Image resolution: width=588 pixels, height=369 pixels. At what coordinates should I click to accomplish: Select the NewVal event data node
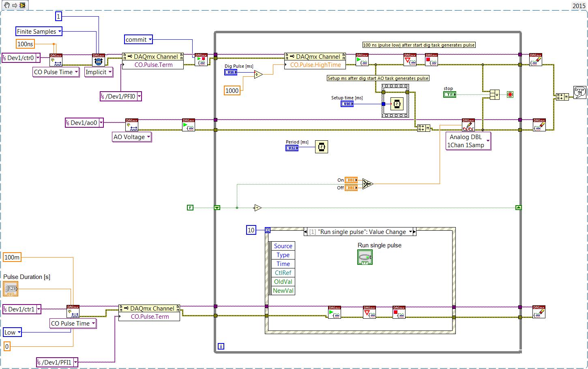coord(283,290)
